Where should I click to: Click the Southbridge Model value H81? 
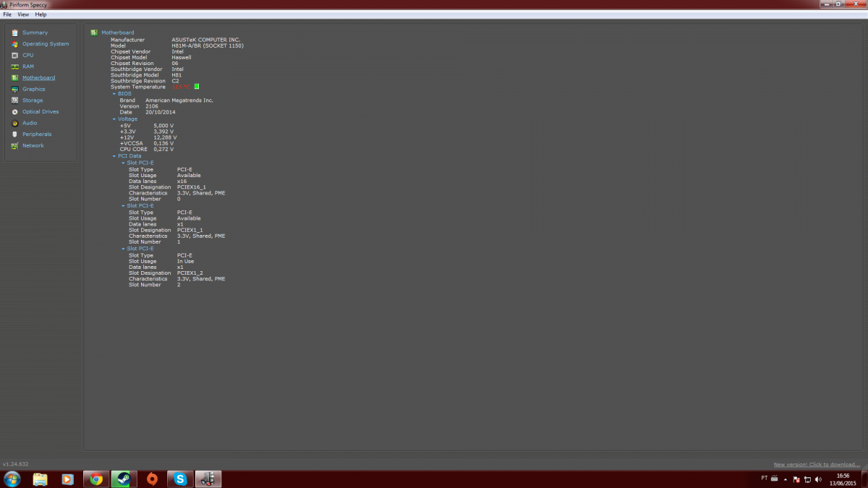click(176, 75)
